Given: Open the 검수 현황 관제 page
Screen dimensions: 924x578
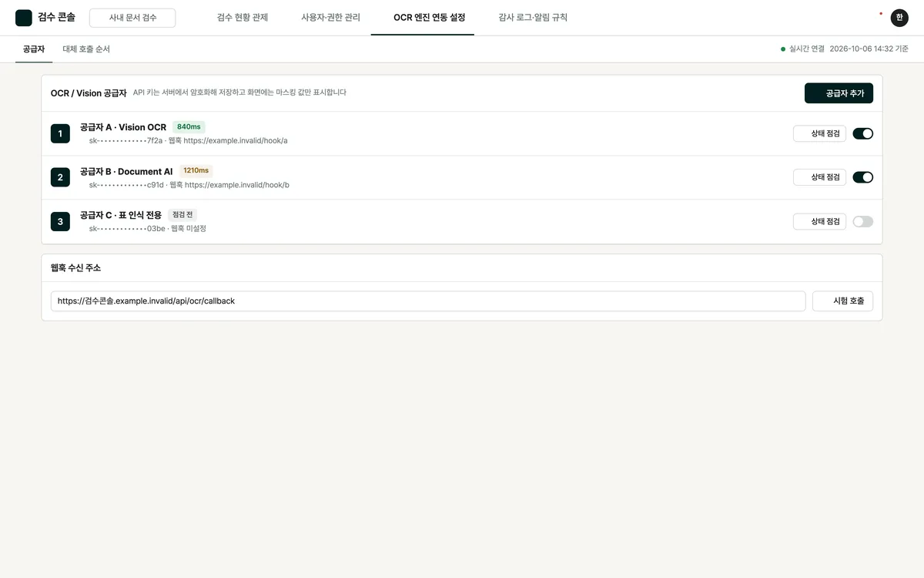Looking at the screenshot, I should [243, 18].
